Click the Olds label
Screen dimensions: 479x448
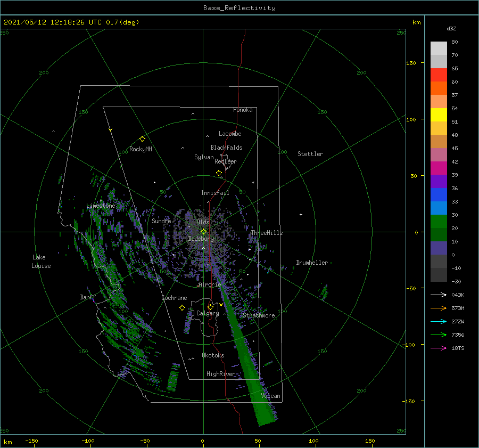tap(203, 222)
